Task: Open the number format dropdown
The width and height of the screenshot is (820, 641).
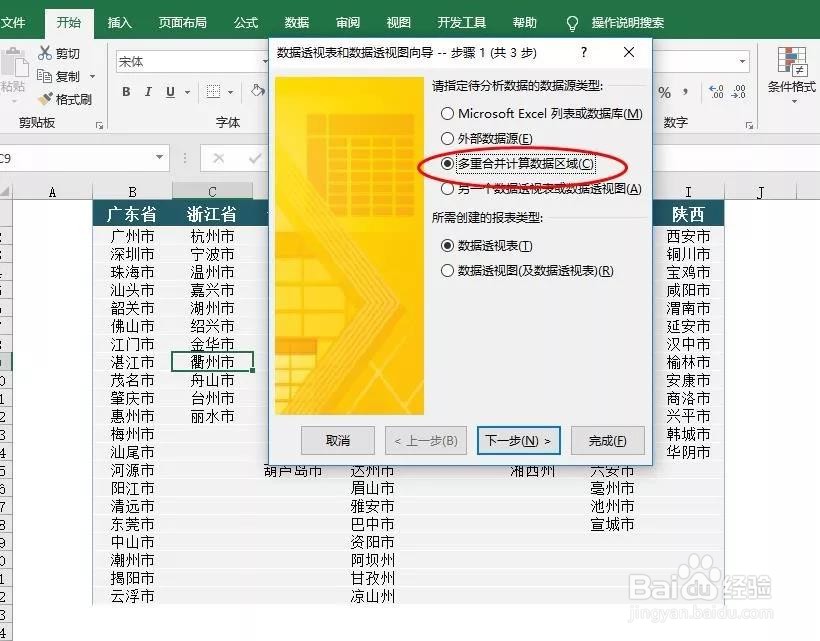Action: pyautogui.click(x=742, y=61)
